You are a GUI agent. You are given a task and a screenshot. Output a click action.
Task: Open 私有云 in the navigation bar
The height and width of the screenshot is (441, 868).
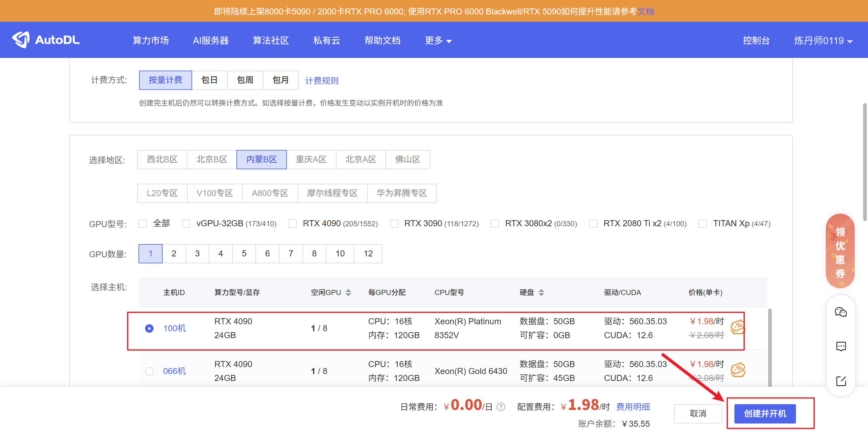(327, 40)
